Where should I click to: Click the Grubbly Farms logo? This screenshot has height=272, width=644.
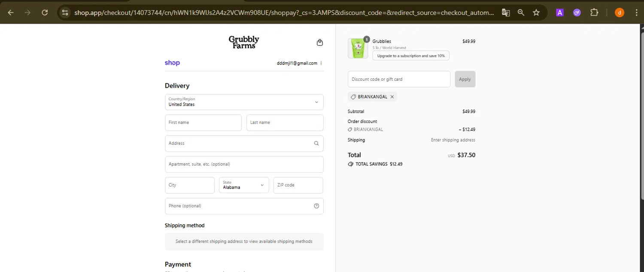pos(244,42)
